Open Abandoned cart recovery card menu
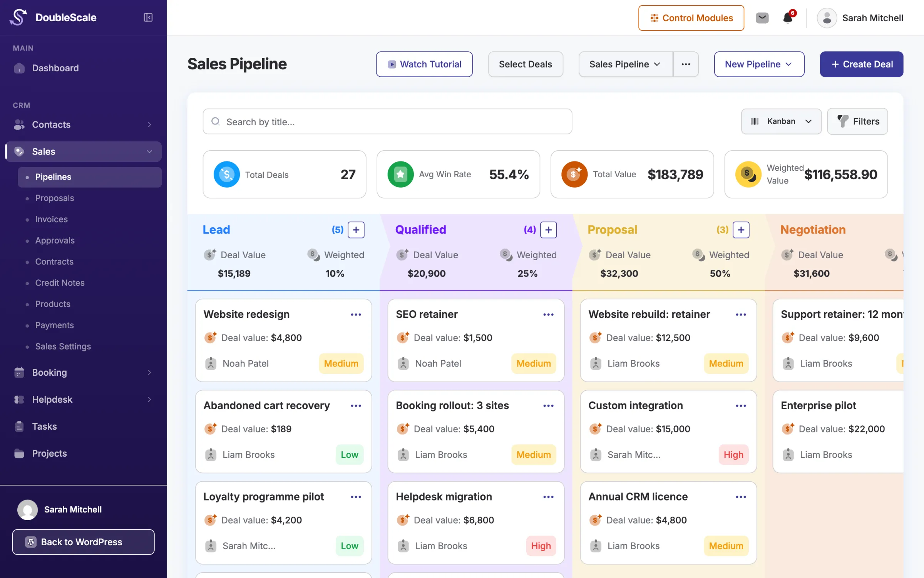The width and height of the screenshot is (924, 578). coord(356,406)
